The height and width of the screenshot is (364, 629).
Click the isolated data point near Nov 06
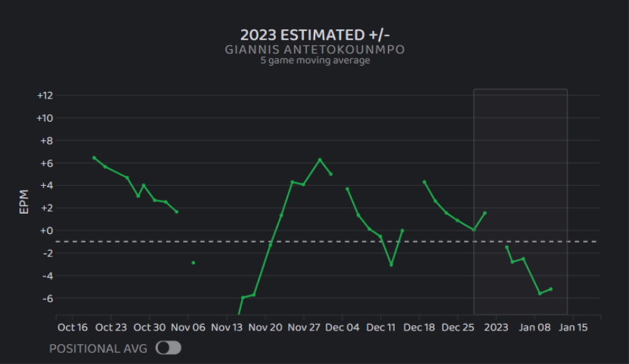[x=194, y=263]
